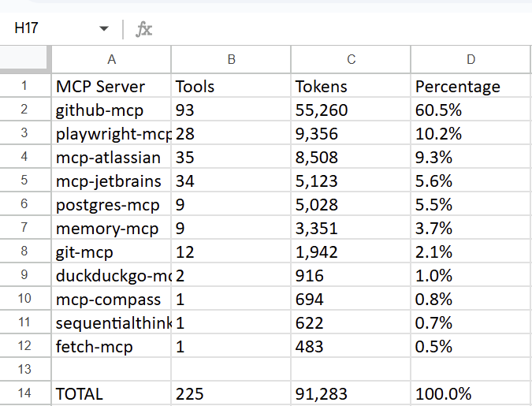Click the tokens value 1,942
This screenshot has width=532, height=406.
tap(351, 251)
